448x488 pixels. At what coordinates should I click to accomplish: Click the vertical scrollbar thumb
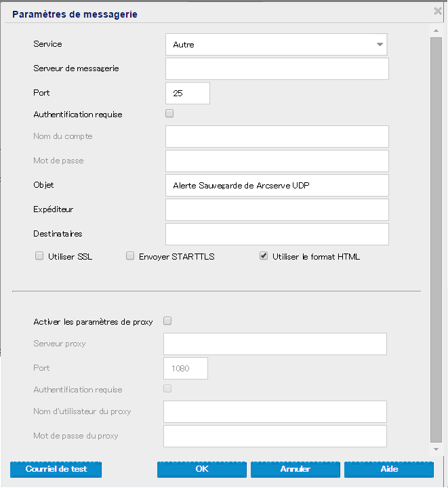[436, 237]
